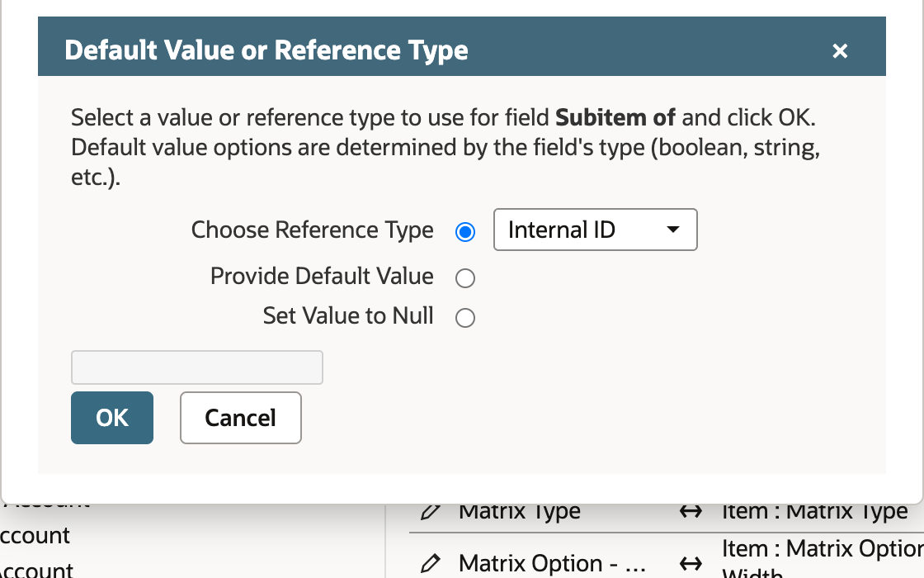Close the Default Value or Reference Type dialog
This screenshot has height=578, width=924.
[x=840, y=51]
